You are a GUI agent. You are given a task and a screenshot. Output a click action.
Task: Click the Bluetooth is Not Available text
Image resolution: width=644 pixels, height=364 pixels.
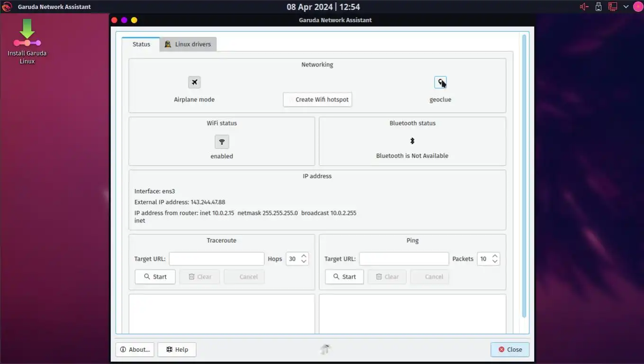412,155
